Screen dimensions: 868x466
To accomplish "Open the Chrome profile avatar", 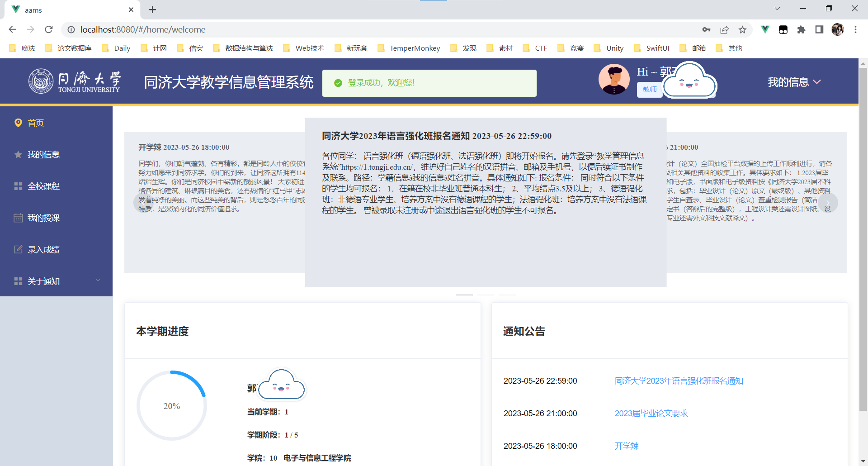I will click(837, 29).
